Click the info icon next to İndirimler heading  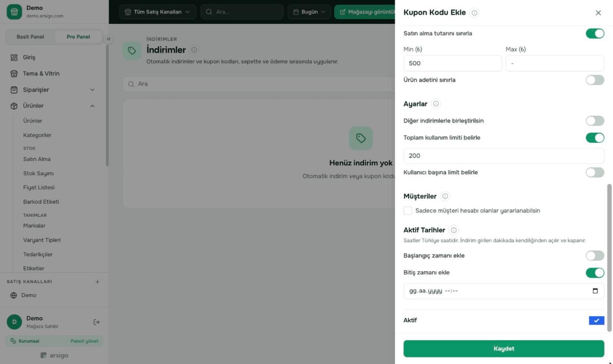(x=194, y=50)
